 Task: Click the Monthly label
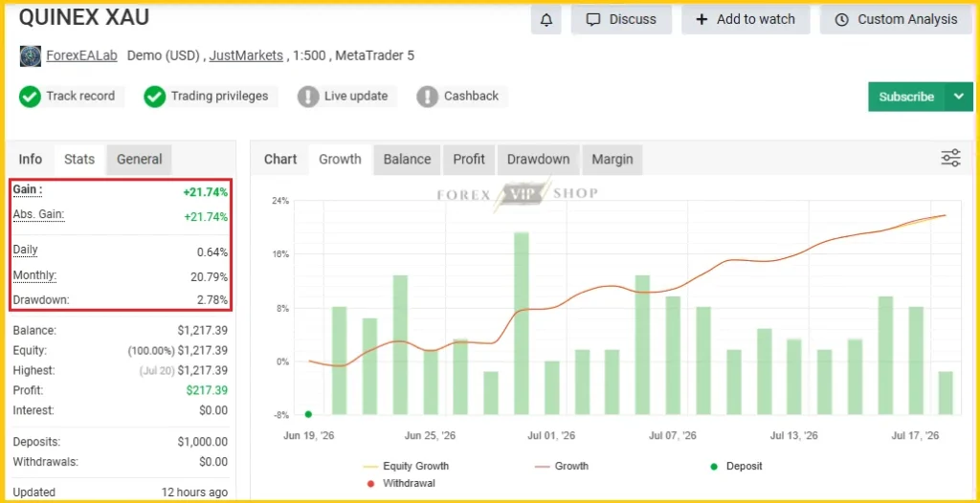(34, 275)
